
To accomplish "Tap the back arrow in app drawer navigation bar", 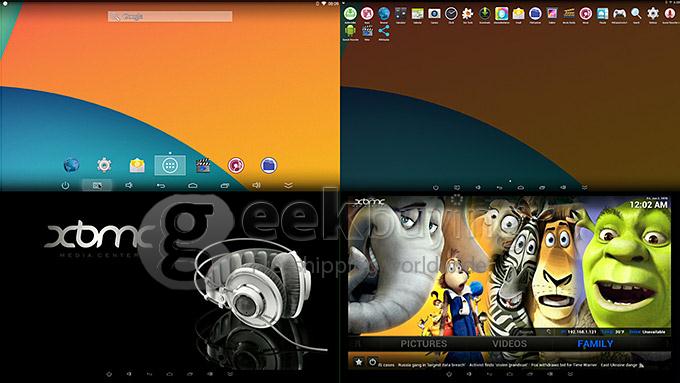I will click(499, 187).
